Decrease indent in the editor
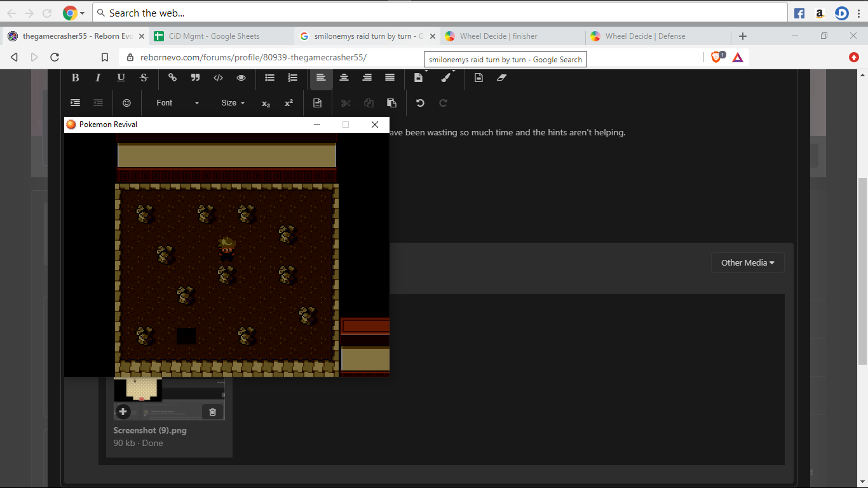The width and height of the screenshot is (868, 488). 98,103
